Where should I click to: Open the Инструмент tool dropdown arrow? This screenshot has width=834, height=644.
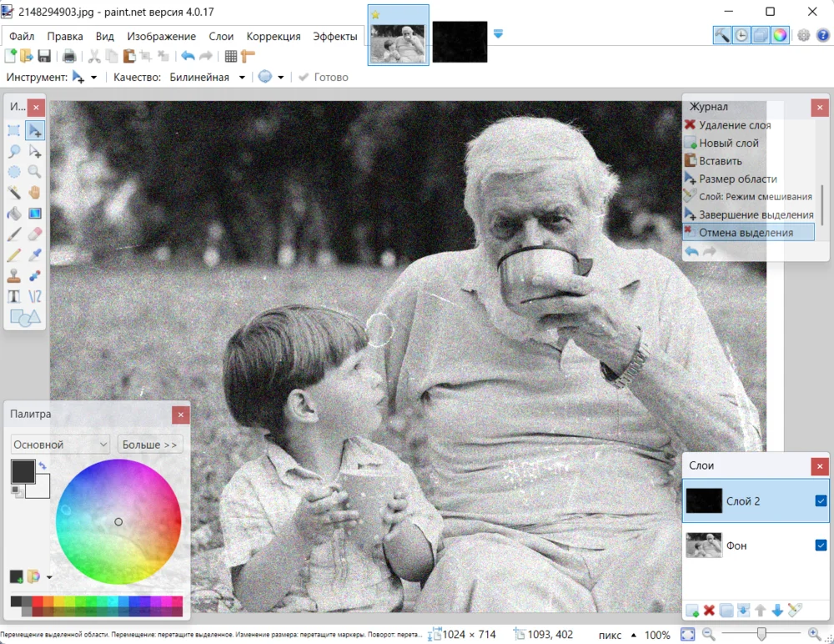coord(93,78)
